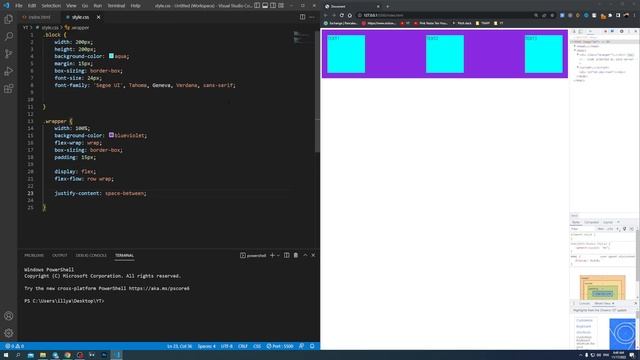The image size is (640, 360).
Task: Click the CRLF end-of-line status item
Action: [243, 346]
